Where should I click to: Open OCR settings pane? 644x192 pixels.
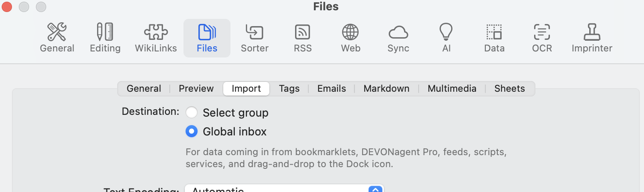[542, 38]
